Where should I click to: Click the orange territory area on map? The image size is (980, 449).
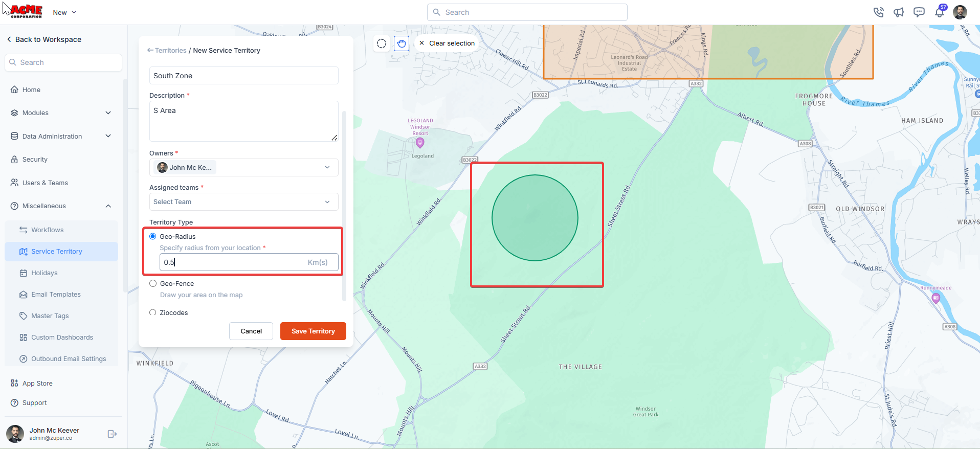708,52
